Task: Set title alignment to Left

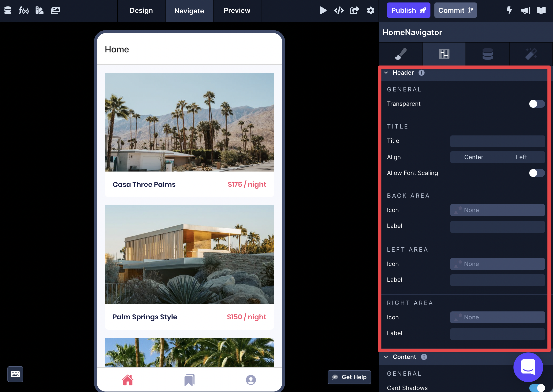Action: click(521, 157)
